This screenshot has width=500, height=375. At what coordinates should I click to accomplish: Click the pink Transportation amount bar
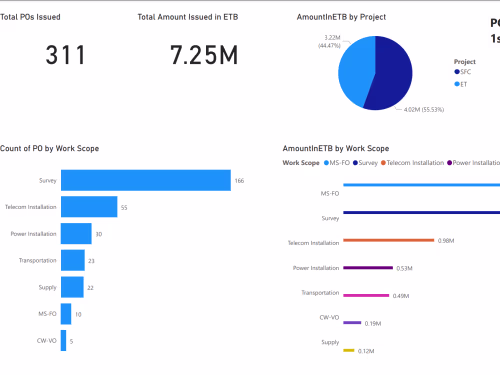366,295
